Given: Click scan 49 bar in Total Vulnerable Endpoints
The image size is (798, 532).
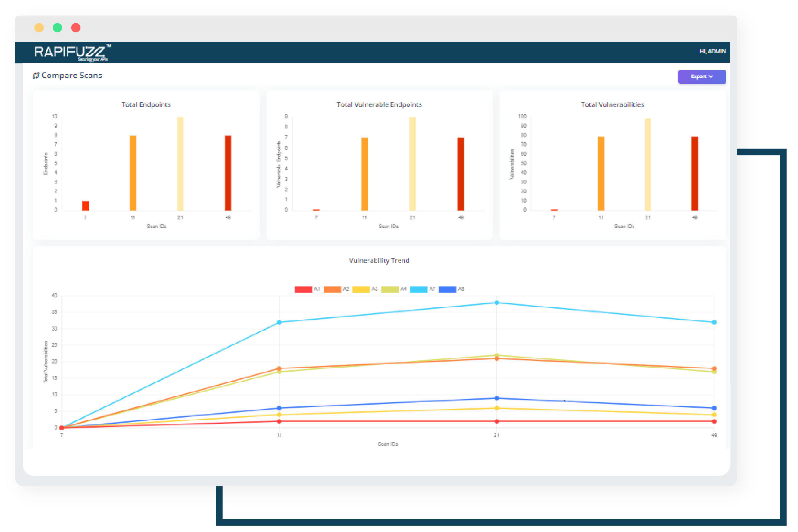Looking at the screenshot, I should [461, 174].
